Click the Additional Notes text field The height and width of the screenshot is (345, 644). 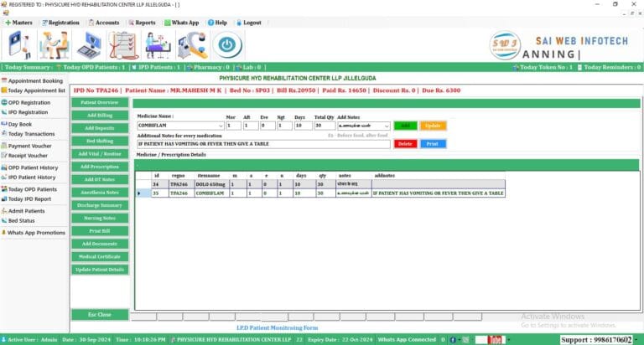pyautogui.click(x=263, y=144)
